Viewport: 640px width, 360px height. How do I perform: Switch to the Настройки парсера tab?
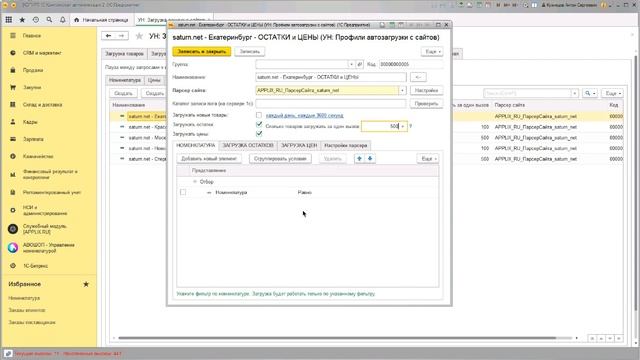346,145
